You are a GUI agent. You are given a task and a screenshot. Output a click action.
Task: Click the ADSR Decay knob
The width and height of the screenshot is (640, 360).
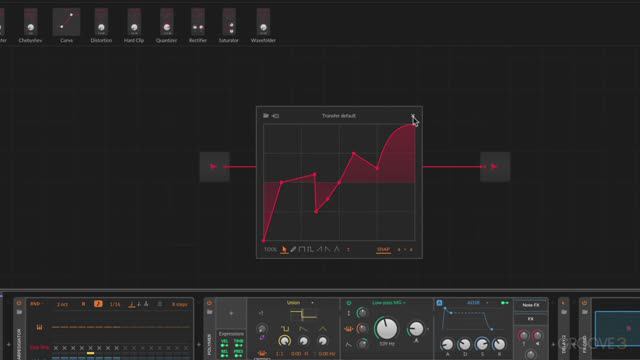coord(464,345)
